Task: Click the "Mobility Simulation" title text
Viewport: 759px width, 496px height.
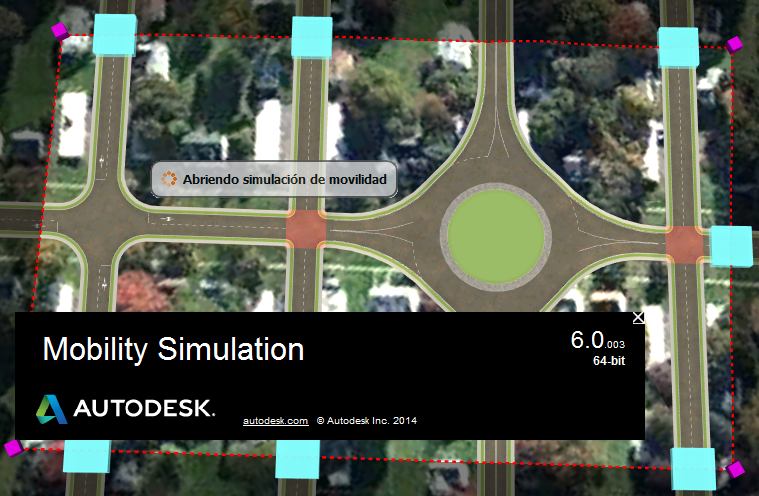Action: coord(173,349)
